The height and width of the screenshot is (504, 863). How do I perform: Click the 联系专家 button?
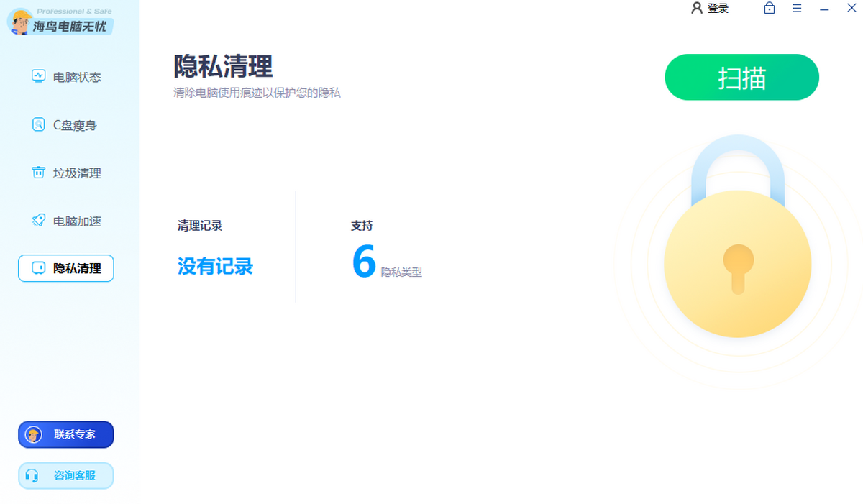(x=66, y=434)
